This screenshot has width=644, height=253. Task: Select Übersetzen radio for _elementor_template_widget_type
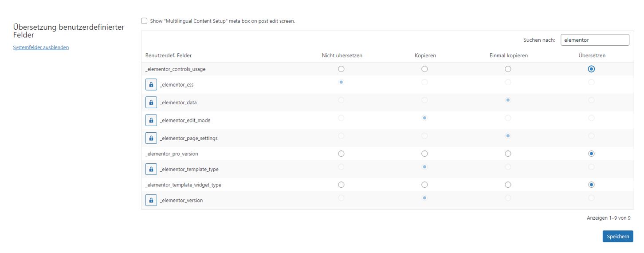591,185
